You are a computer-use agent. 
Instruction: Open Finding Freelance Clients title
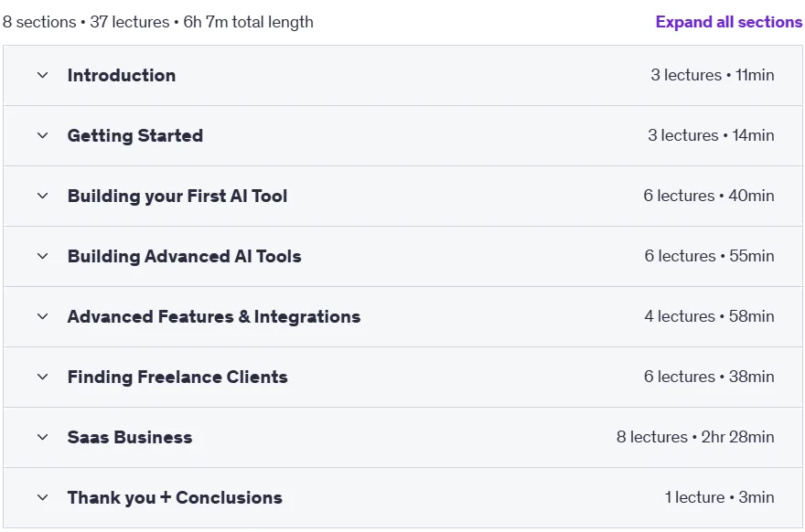click(177, 378)
